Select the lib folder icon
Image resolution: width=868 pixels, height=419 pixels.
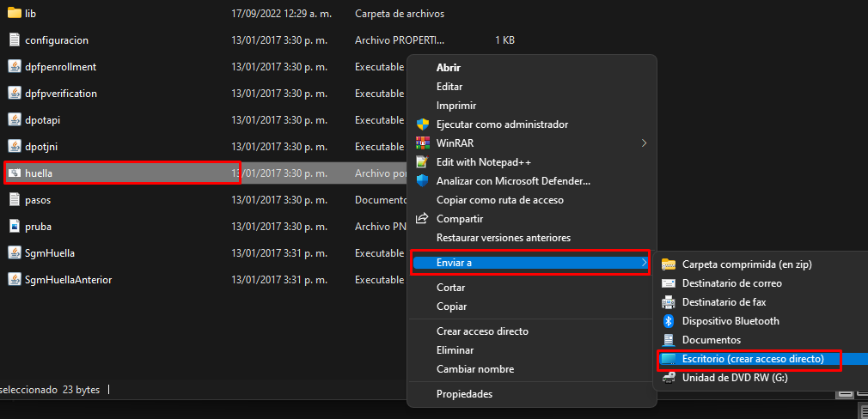pos(15,13)
